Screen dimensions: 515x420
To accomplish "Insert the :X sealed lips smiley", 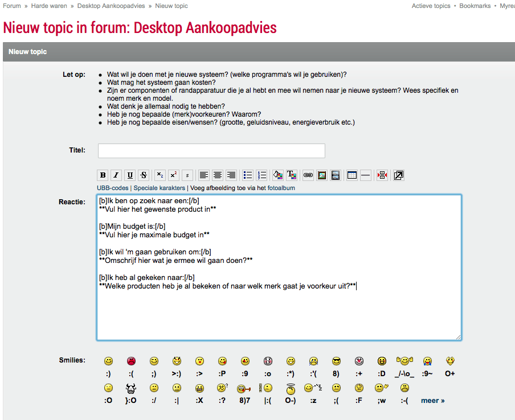I will 199,388.
